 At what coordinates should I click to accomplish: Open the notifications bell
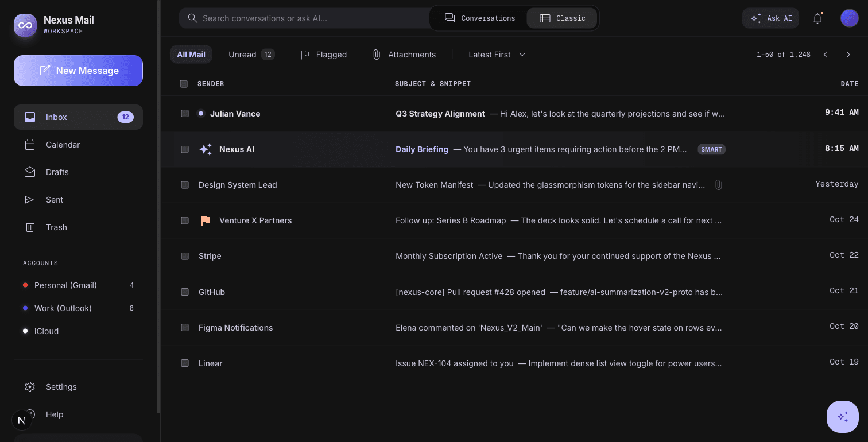click(x=817, y=18)
